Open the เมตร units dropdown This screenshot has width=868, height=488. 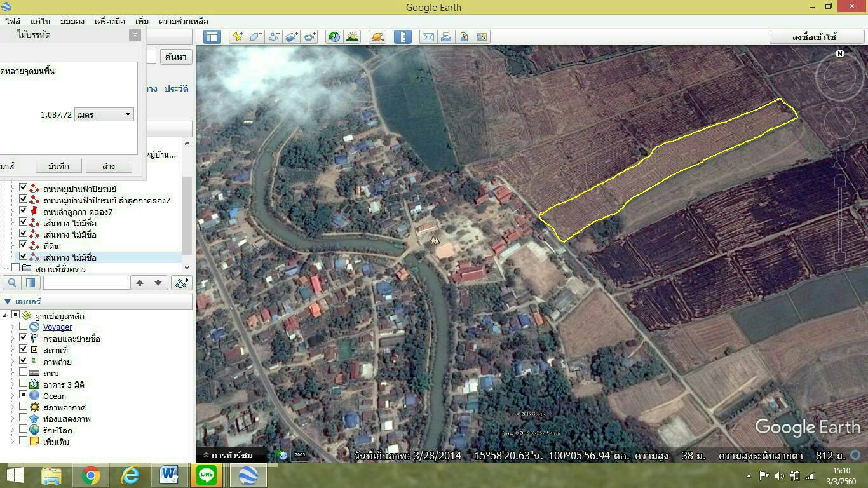(x=104, y=114)
